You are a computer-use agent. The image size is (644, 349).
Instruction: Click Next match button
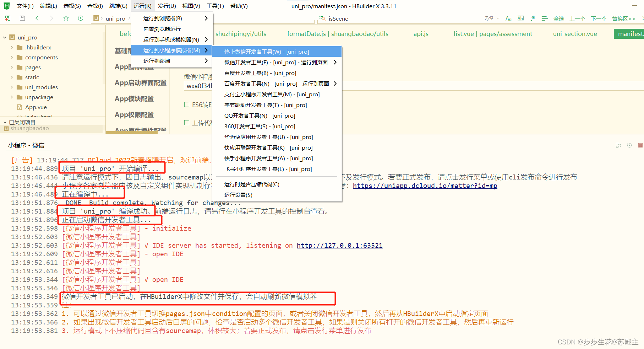599,18
